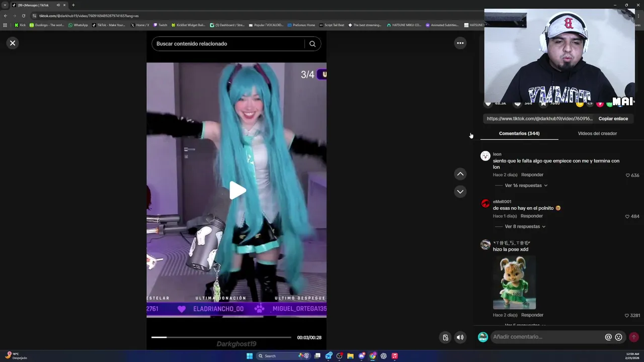Reply to eMeR001's comment via Responder

tap(532, 216)
